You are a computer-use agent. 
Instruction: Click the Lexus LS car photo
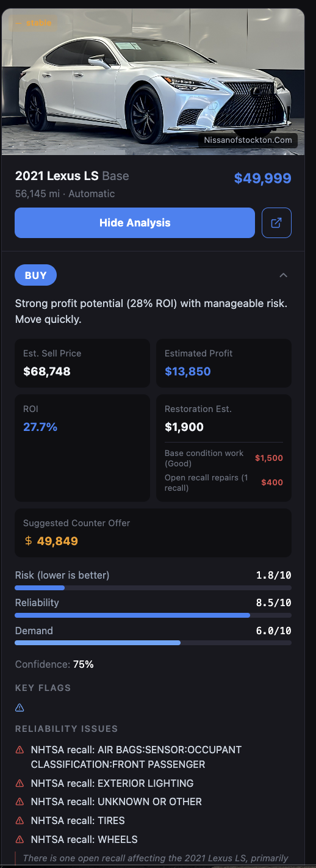tap(153, 82)
